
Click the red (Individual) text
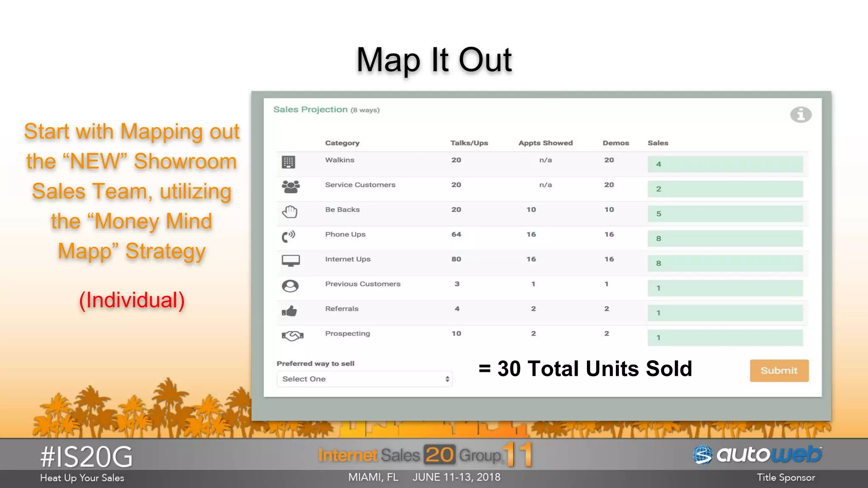tap(132, 300)
